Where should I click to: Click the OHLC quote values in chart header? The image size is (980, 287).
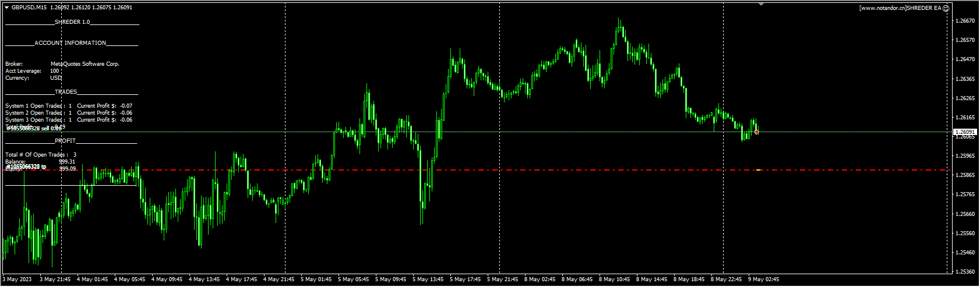(x=91, y=8)
